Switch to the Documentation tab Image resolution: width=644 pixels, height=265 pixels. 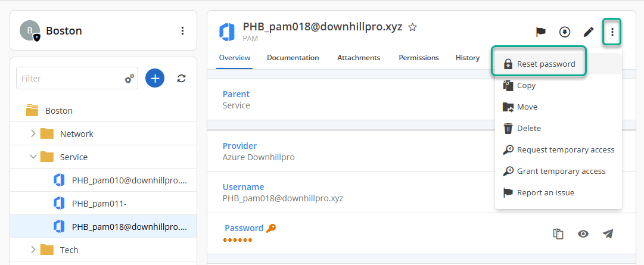pos(293,58)
